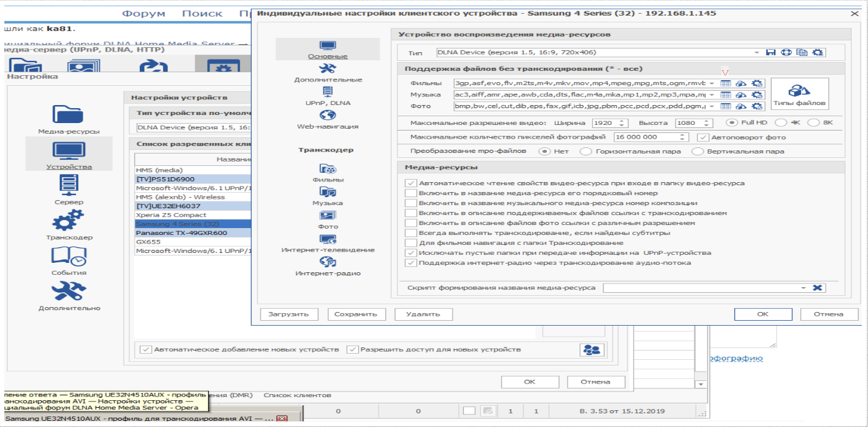Uncheck Автоматическое добавление новых устройств
The image size is (868, 427).
tap(145, 349)
